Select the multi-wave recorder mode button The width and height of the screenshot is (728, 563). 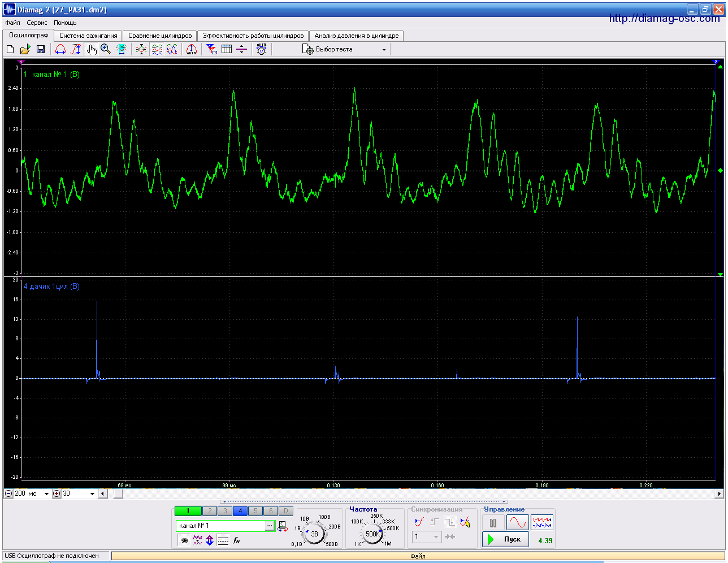point(542,522)
